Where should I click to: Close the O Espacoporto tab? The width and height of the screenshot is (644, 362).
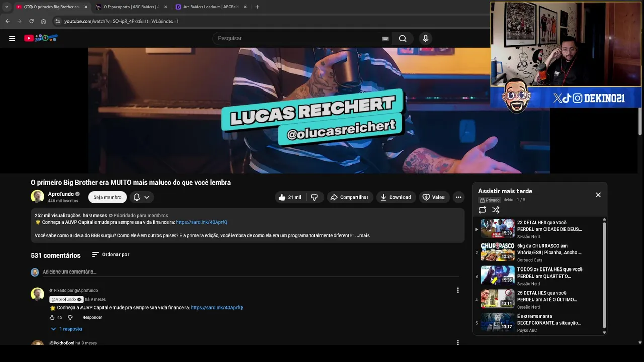pos(165,7)
